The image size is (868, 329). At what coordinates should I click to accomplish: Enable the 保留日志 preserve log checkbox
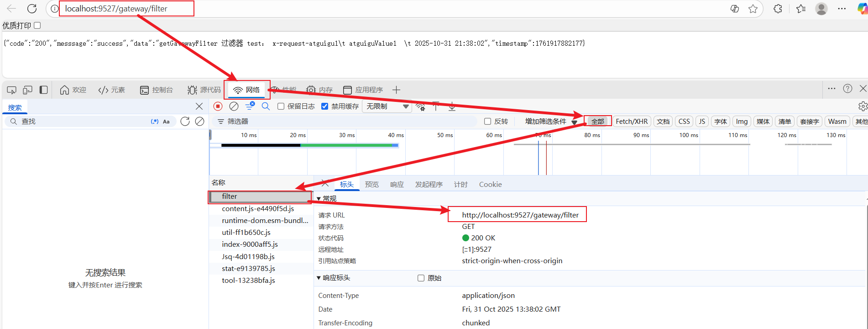[281, 106]
